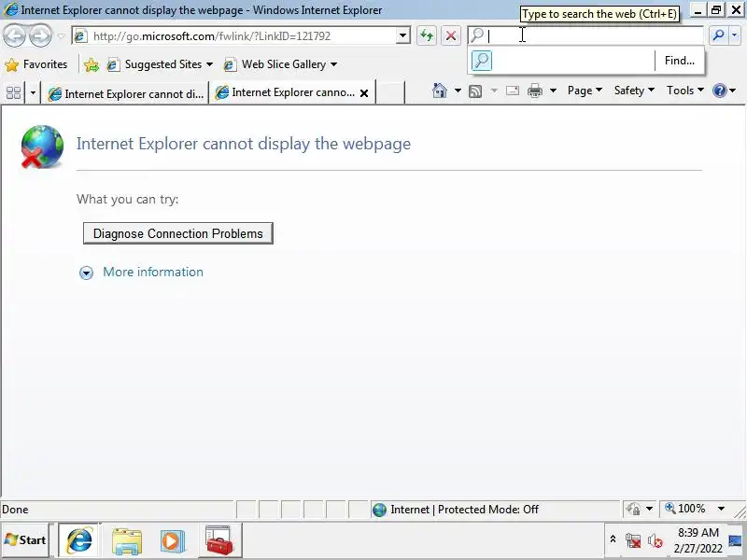The width and height of the screenshot is (747, 560).
Task: Expand the privacy icon dropdown arrow
Action: [x=649, y=509]
